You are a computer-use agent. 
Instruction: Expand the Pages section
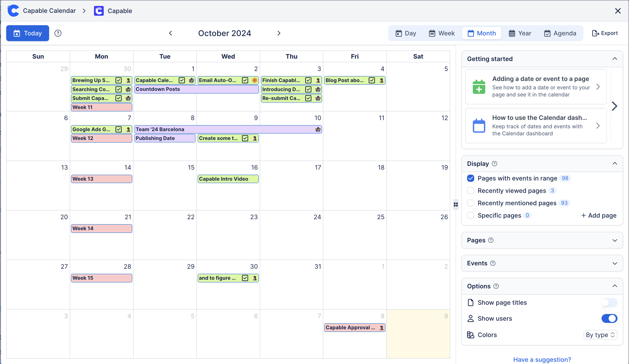pos(615,240)
